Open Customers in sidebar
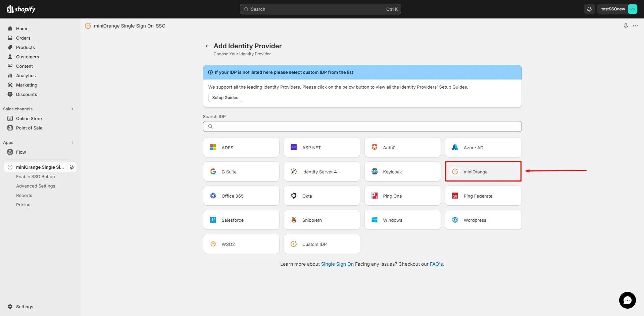 28,57
